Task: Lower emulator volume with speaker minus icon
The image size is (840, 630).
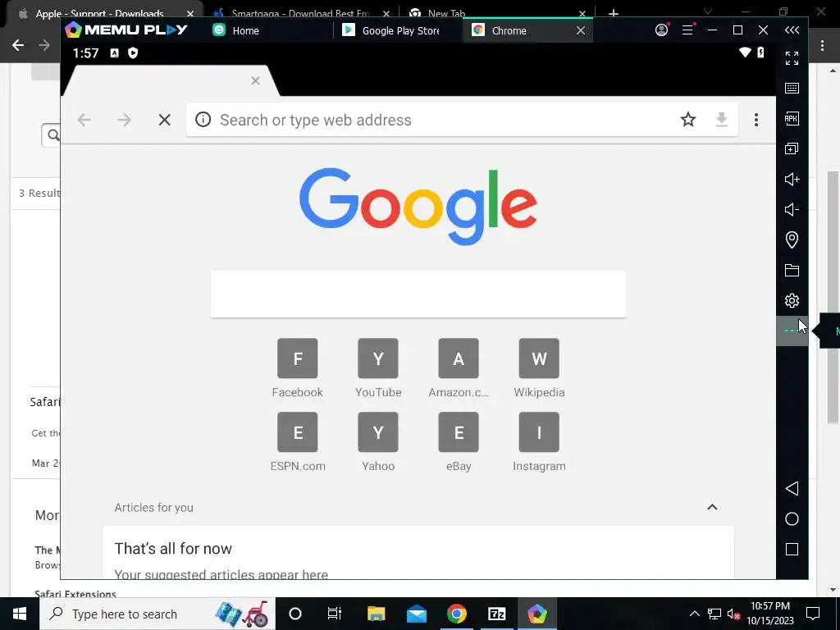Action: pyautogui.click(x=792, y=209)
